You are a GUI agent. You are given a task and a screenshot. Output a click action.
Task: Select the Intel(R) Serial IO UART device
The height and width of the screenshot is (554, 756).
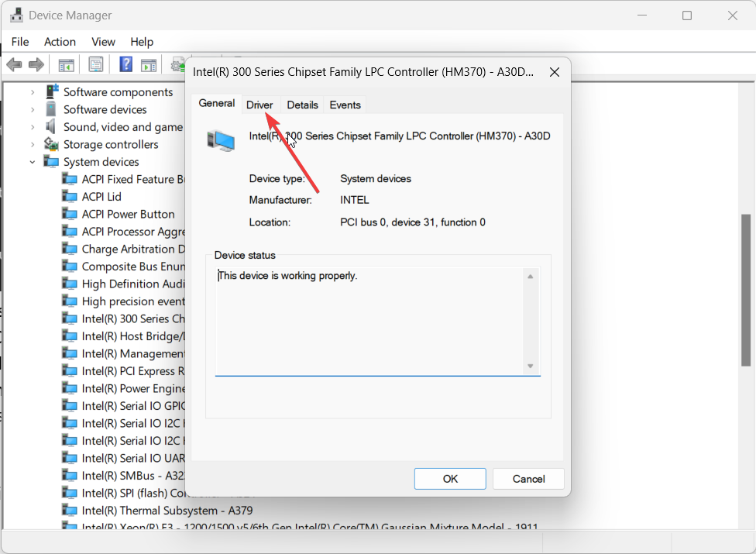(x=133, y=458)
